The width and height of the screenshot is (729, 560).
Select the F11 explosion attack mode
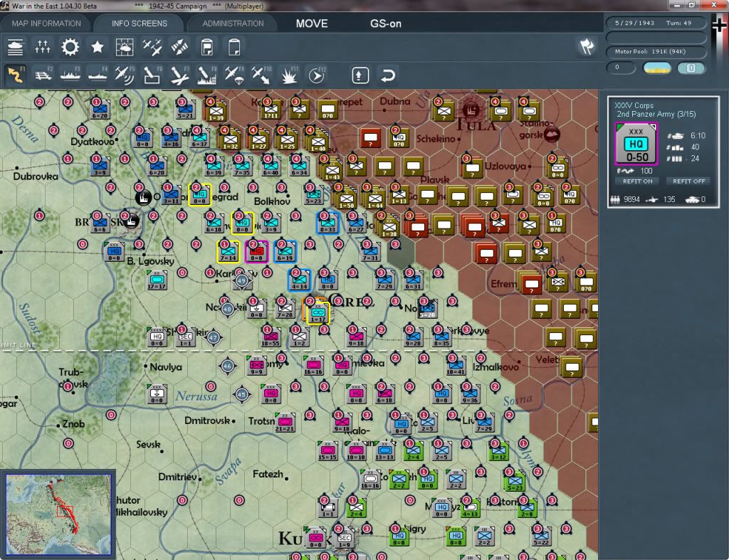click(x=289, y=75)
